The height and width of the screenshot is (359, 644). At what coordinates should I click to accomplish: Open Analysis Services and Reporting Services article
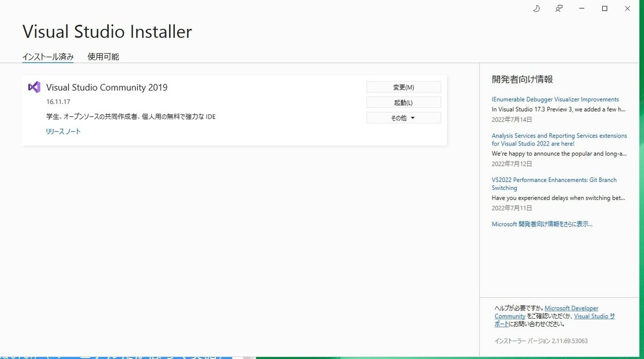point(559,140)
